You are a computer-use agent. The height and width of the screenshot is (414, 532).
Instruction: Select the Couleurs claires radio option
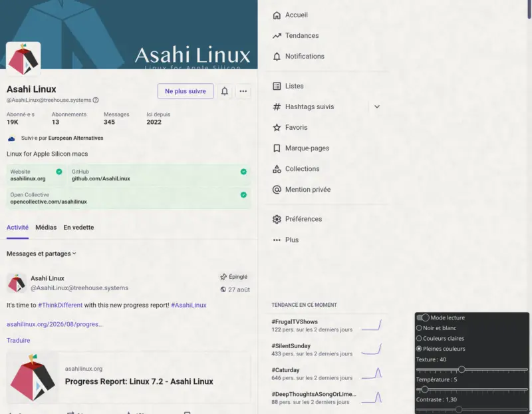click(419, 338)
